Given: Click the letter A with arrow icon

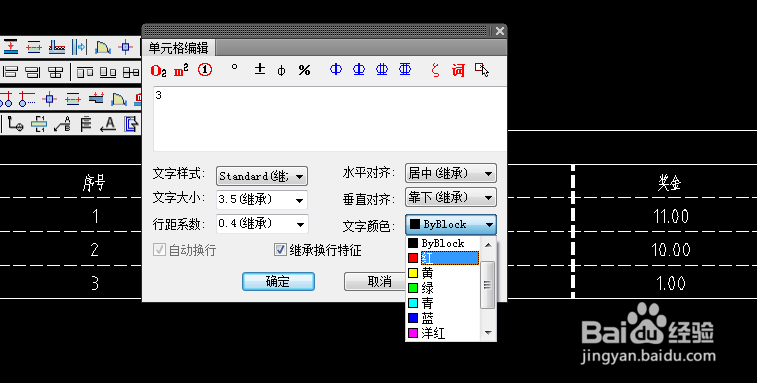Looking at the screenshot, I should pyautogui.click(x=108, y=125).
